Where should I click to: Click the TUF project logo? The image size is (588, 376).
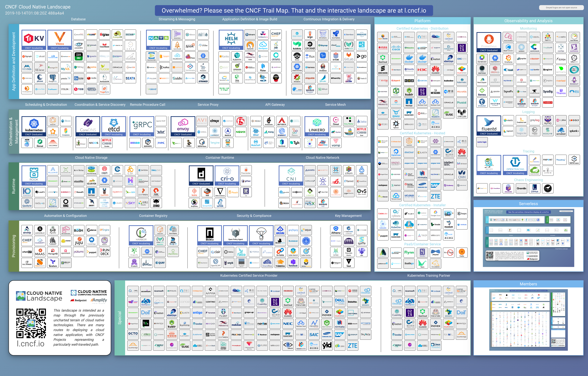(261, 235)
